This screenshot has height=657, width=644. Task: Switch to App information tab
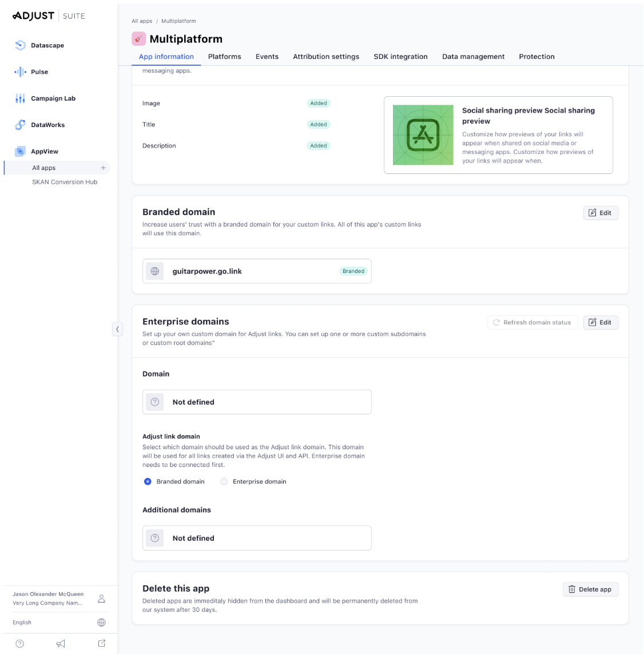(x=166, y=57)
